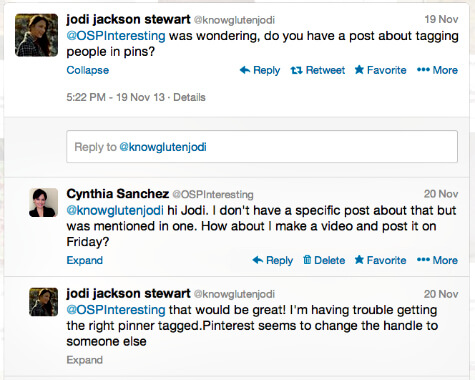Delete Cynthia Sanchez's tweet
475x380 pixels.
tap(324, 260)
